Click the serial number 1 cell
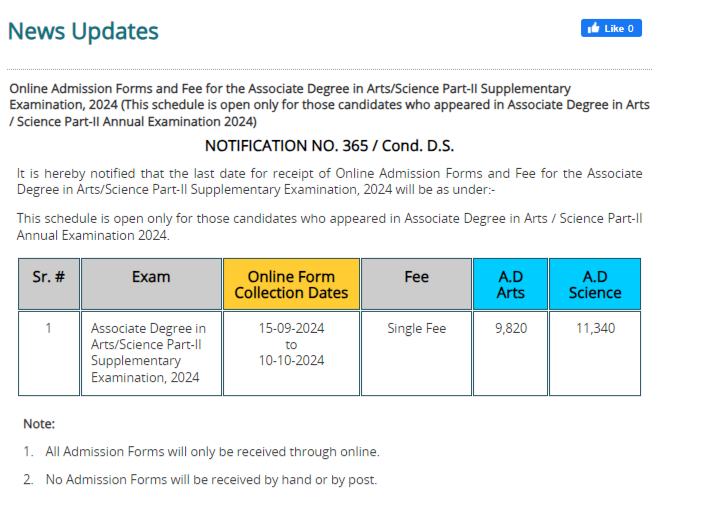The height and width of the screenshot is (506, 719). [48, 328]
